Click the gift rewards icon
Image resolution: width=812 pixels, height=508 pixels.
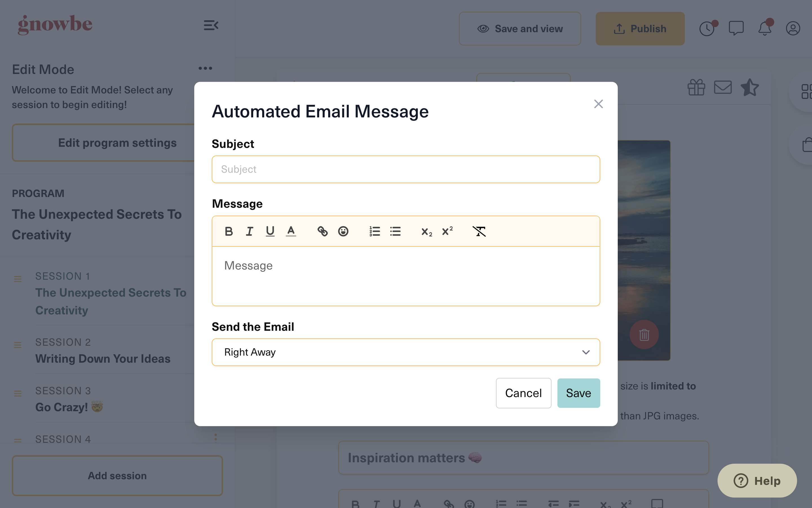point(696,87)
